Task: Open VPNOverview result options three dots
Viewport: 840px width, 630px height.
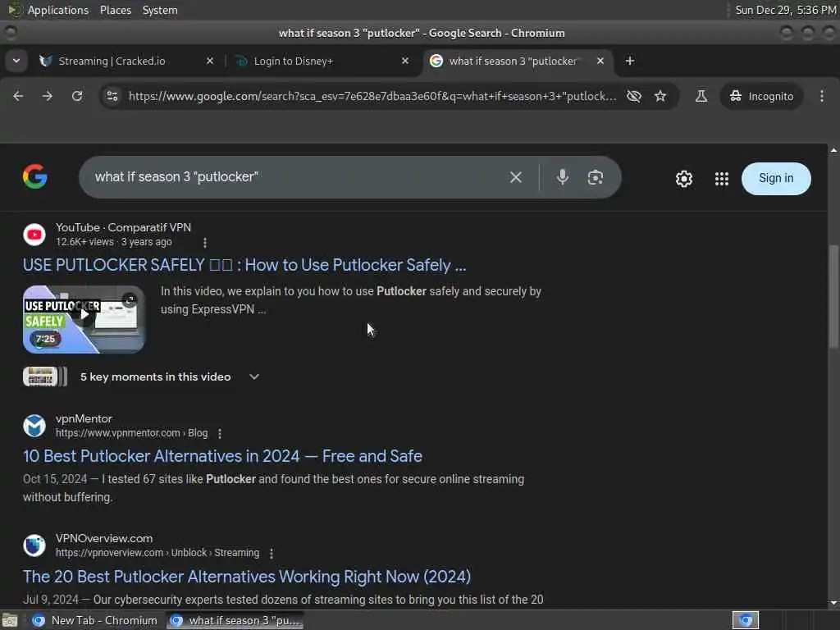Action: [271, 554]
